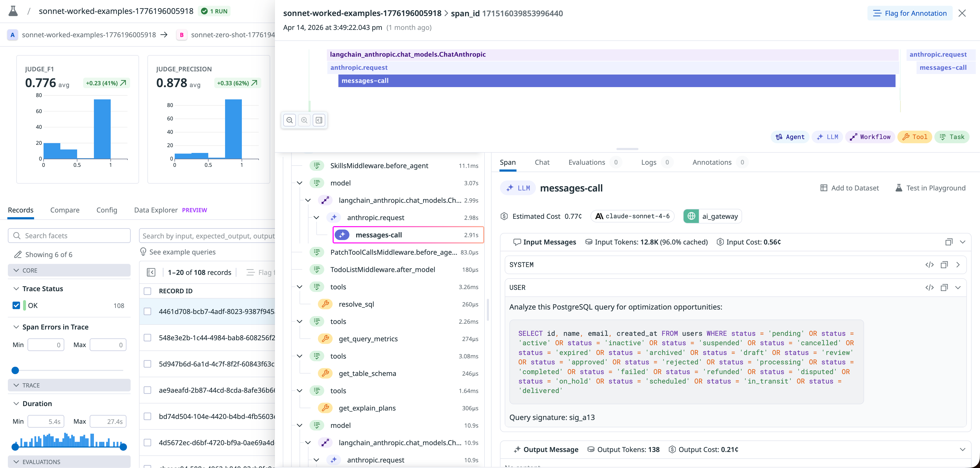
Task: Click the experiments flask icon
Action: pyautogui.click(x=13, y=11)
